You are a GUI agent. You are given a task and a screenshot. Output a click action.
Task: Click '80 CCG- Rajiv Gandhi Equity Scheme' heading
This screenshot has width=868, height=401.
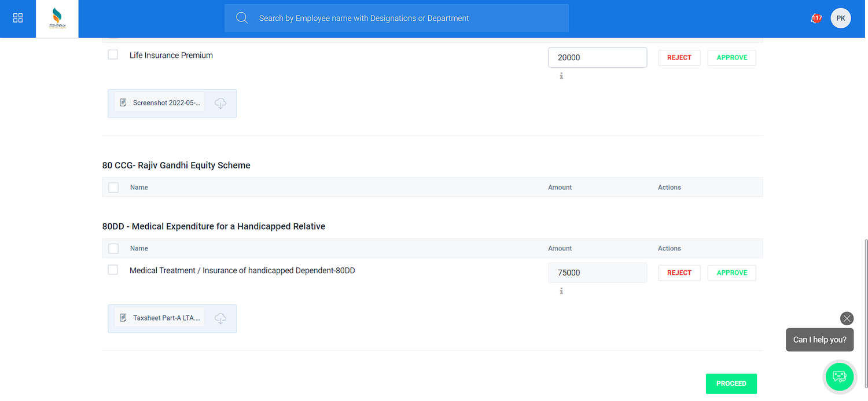[176, 165]
